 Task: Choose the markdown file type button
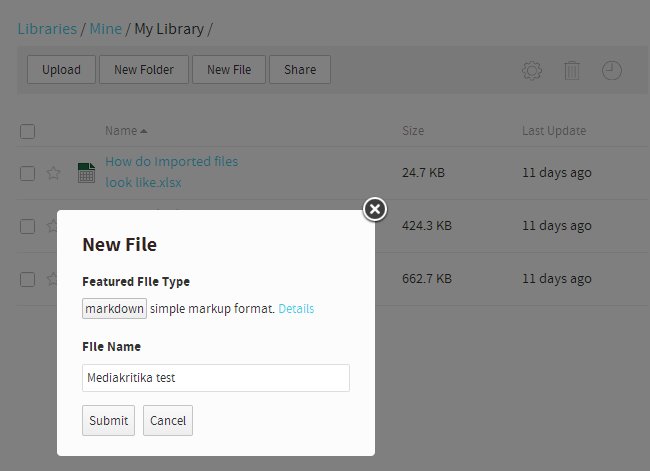click(x=114, y=308)
